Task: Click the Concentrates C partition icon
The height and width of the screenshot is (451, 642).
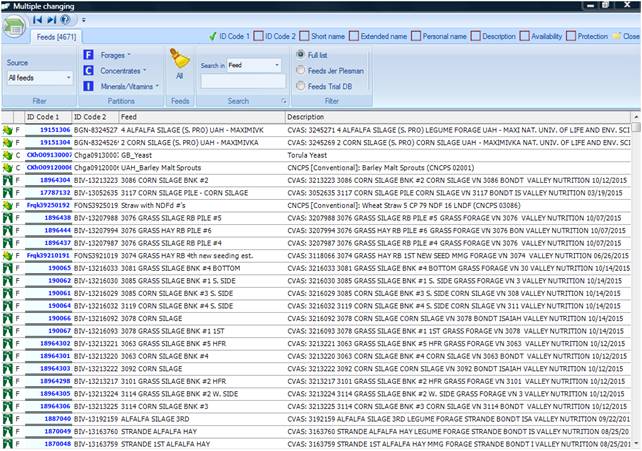Action: (x=88, y=70)
